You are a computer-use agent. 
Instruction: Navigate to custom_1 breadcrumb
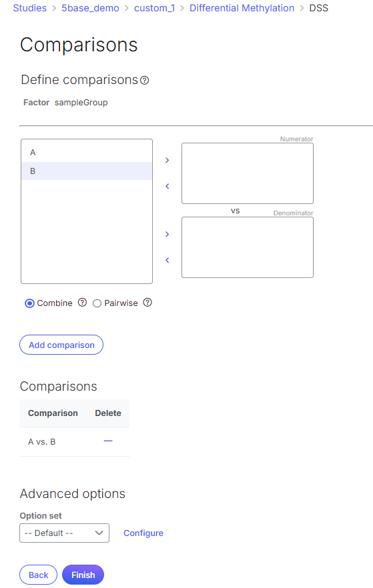154,8
